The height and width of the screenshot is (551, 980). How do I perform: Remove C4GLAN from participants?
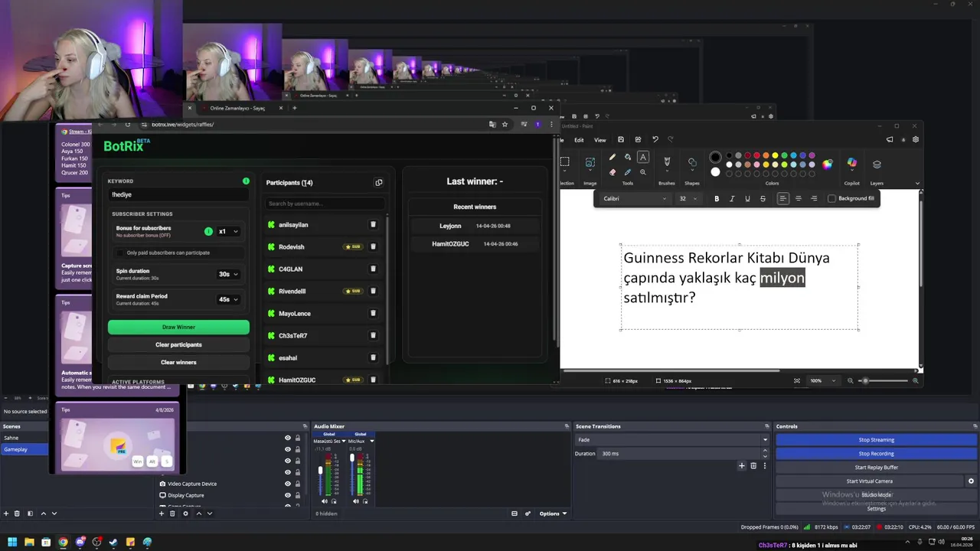pyautogui.click(x=373, y=269)
